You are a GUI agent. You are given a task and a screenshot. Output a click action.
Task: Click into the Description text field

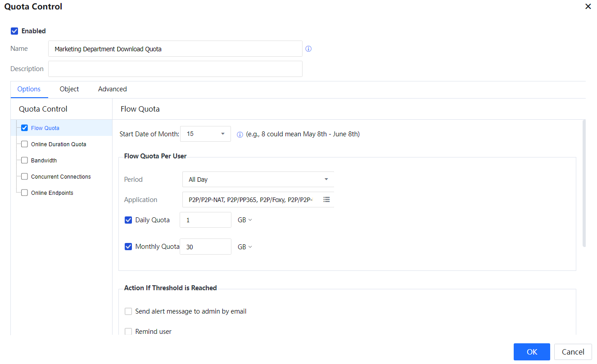[175, 69]
